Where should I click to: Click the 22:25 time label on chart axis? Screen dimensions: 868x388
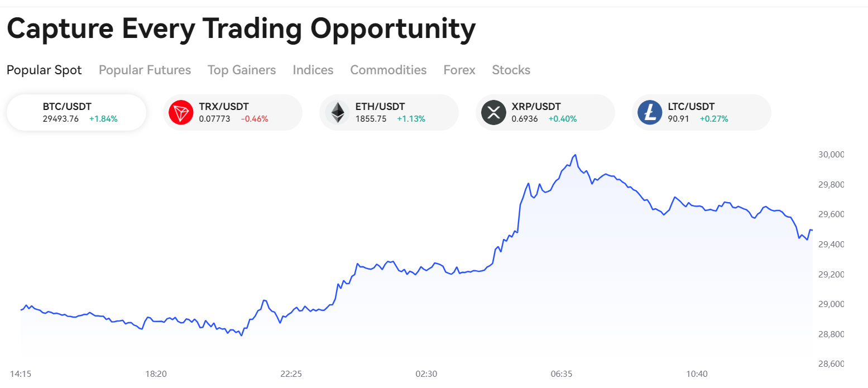291,373
